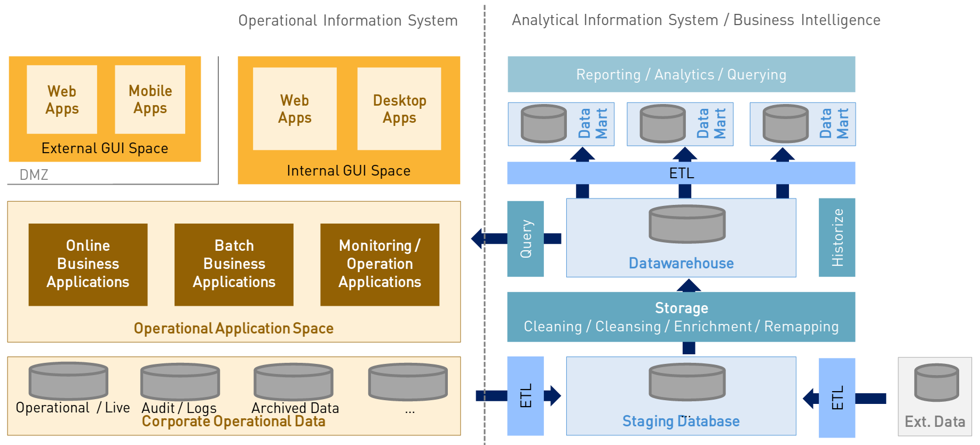Click Web Apps in External GUI Space
Viewport: 980px width, 445px height.
coord(62,100)
